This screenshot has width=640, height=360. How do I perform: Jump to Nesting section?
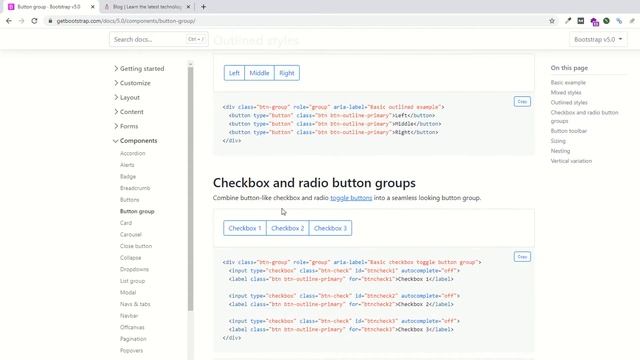560,151
